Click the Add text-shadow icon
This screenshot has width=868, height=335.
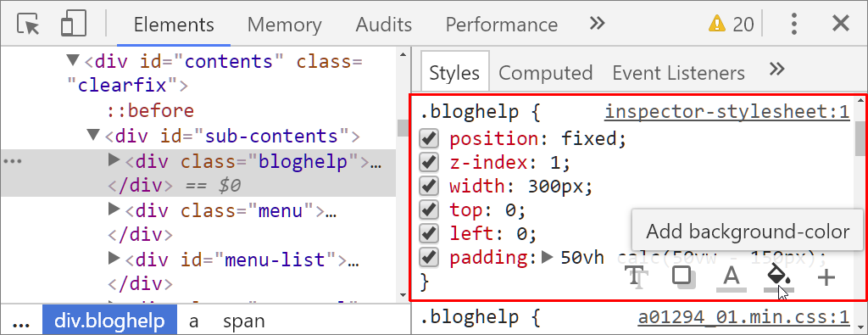coord(636,276)
